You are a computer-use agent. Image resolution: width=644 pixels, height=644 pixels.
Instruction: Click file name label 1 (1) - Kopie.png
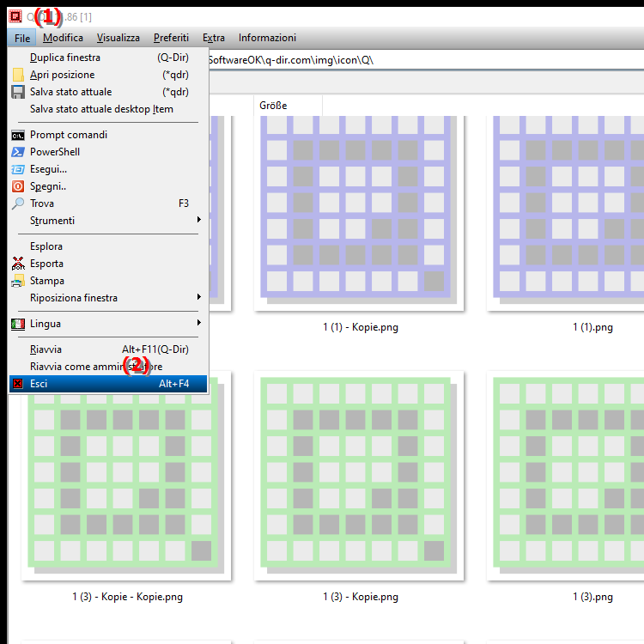pyautogui.click(x=361, y=327)
